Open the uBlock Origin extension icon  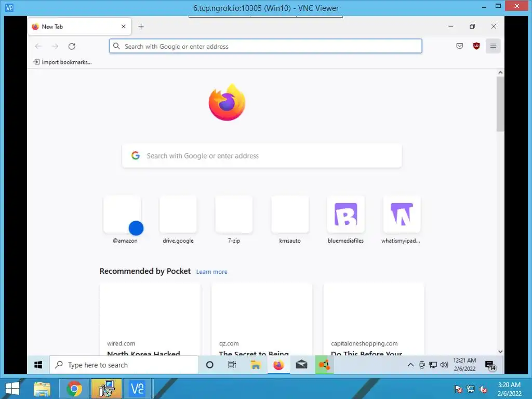[x=476, y=46]
